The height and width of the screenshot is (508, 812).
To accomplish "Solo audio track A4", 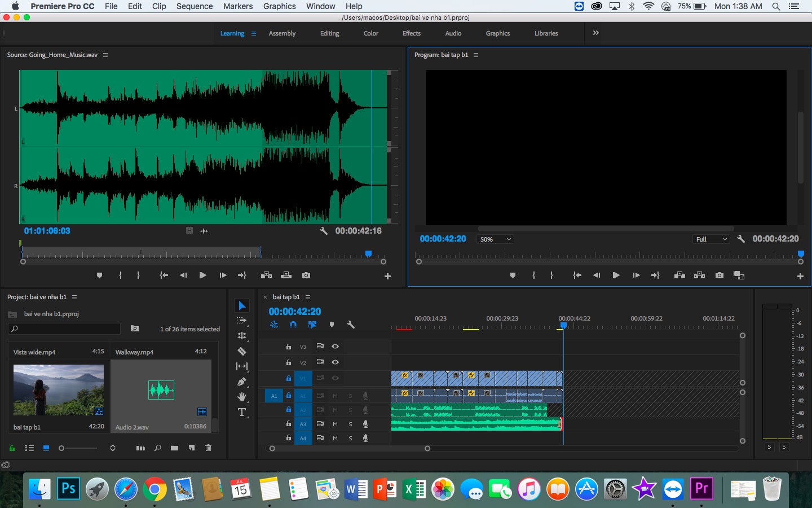I will (350, 438).
